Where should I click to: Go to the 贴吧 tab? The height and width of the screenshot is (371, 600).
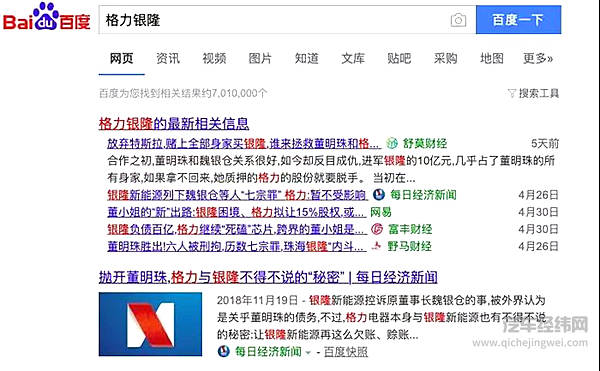399,59
